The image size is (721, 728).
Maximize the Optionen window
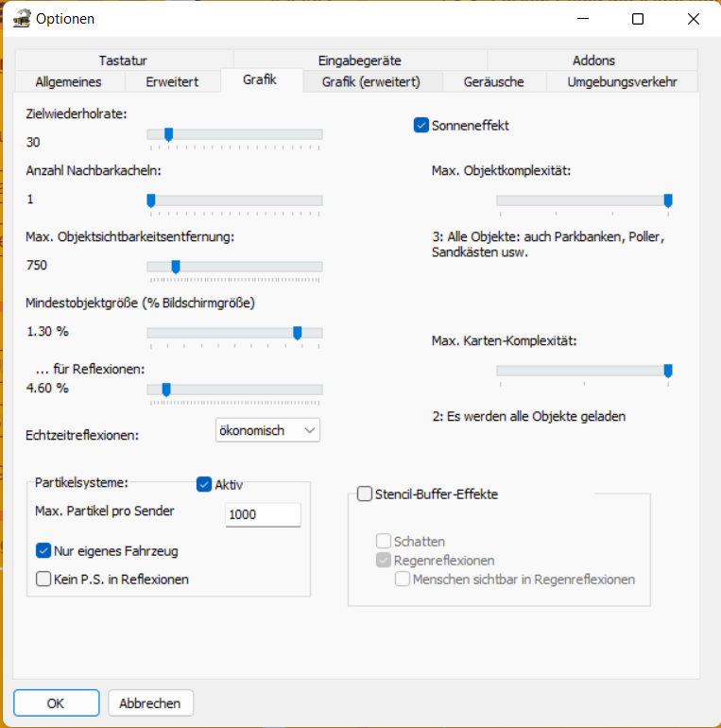(x=638, y=19)
